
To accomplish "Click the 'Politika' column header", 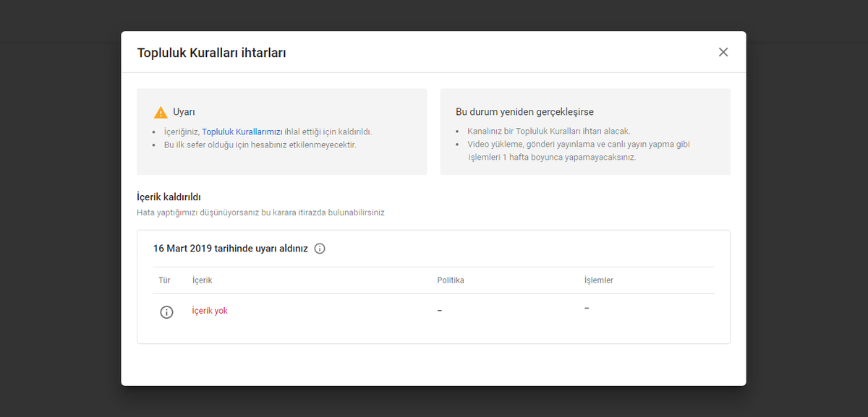I will pos(451,280).
